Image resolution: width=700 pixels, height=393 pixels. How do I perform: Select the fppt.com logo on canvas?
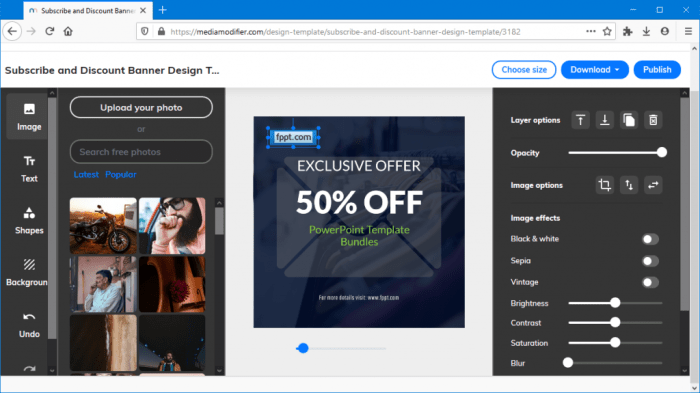pyautogui.click(x=293, y=137)
